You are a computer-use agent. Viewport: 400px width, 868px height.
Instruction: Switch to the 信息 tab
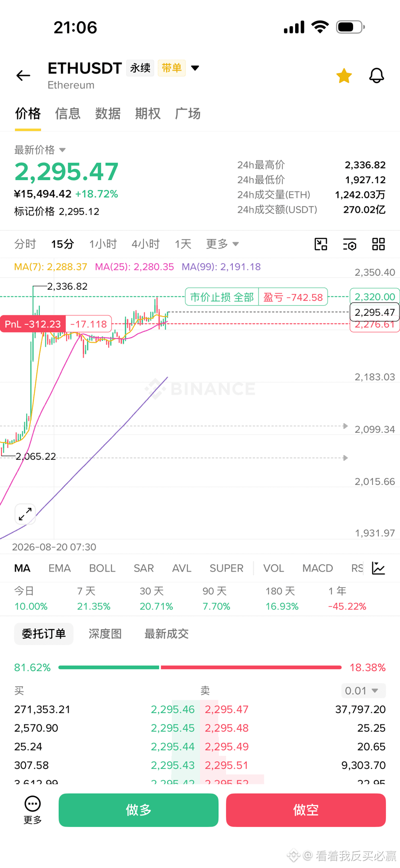[68, 114]
